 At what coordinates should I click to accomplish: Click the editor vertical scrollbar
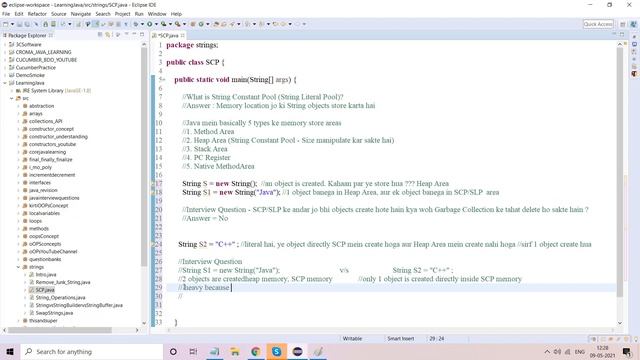(620, 171)
